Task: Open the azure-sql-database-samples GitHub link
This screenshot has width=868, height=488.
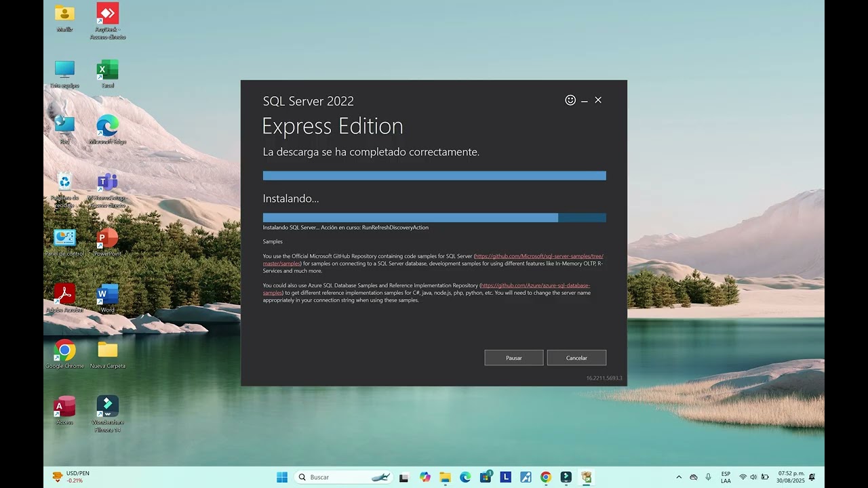Action: pos(535,285)
